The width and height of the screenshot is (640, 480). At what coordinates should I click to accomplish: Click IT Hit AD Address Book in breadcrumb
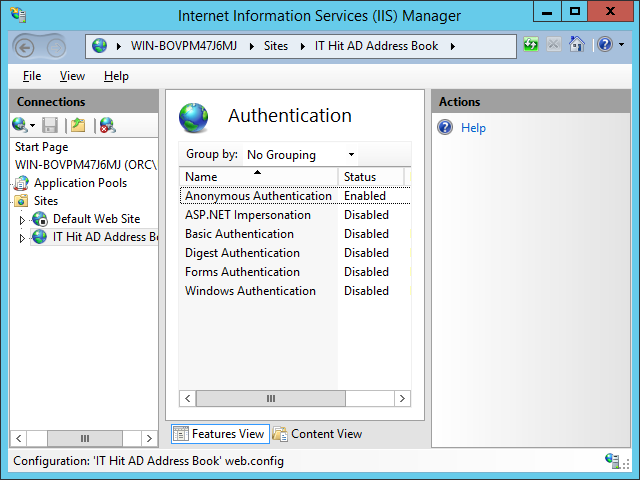[376, 46]
